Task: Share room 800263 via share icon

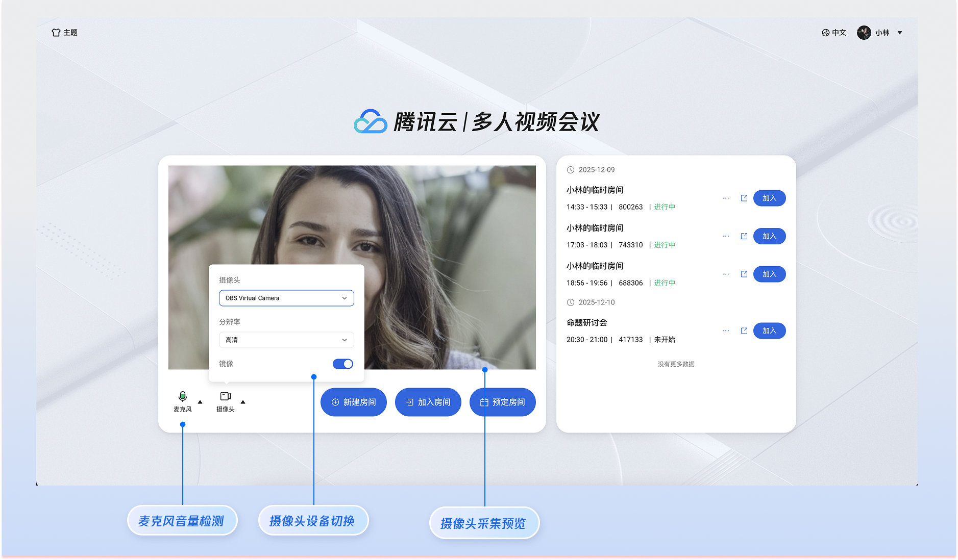Action: click(x=744, y=198)
